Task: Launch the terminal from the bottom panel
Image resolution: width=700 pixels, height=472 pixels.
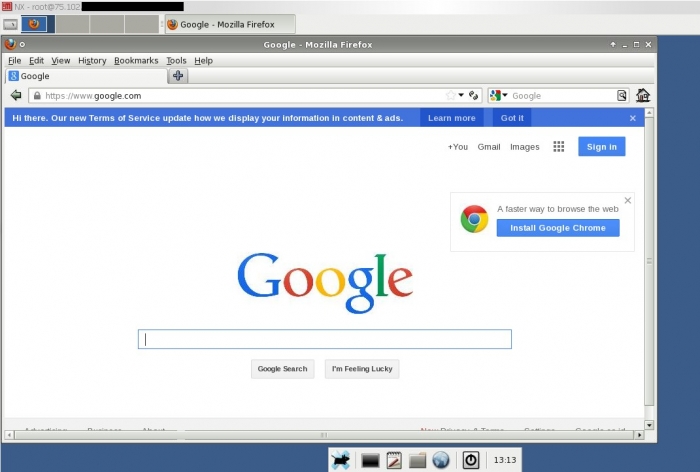Action: [x=370, y=460]
